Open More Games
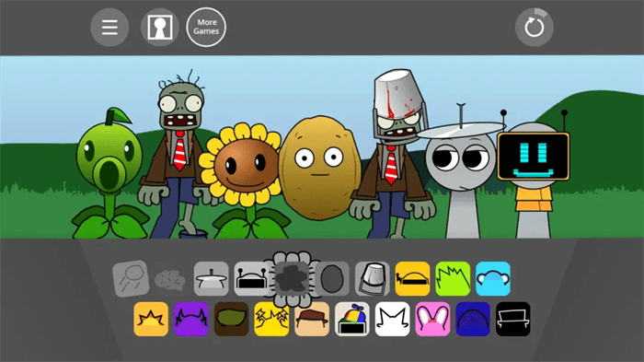Viewport: 644px width, 362px height. 206,27
